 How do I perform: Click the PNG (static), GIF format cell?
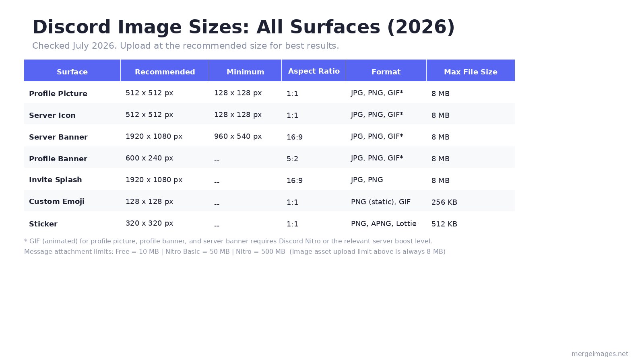point(380,202)
